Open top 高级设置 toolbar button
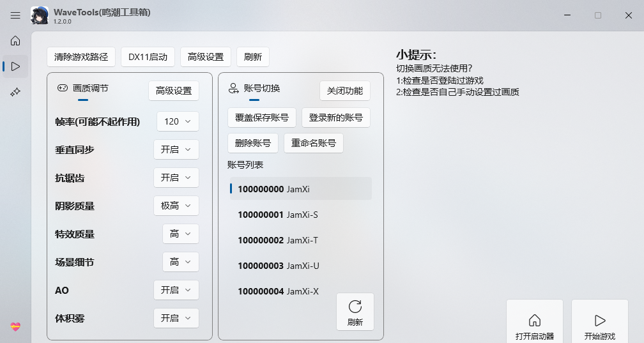Viewport: 644px width, 343px height. [206, 57]
